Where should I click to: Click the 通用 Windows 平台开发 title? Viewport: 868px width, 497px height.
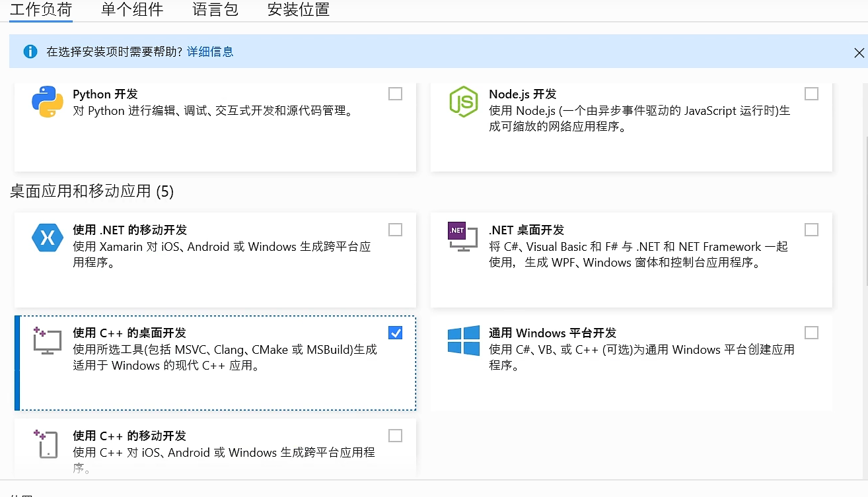(552, 333)
